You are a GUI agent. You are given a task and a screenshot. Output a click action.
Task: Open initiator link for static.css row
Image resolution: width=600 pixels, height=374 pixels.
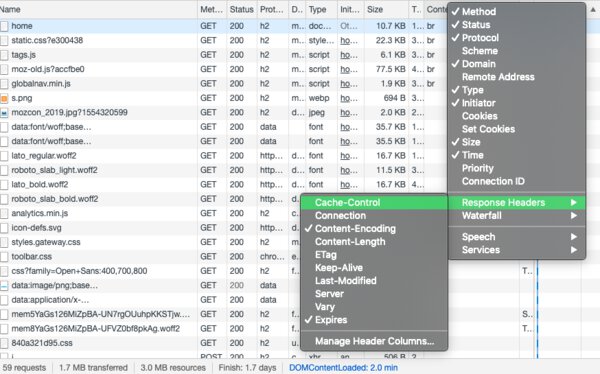coord(349,41)
